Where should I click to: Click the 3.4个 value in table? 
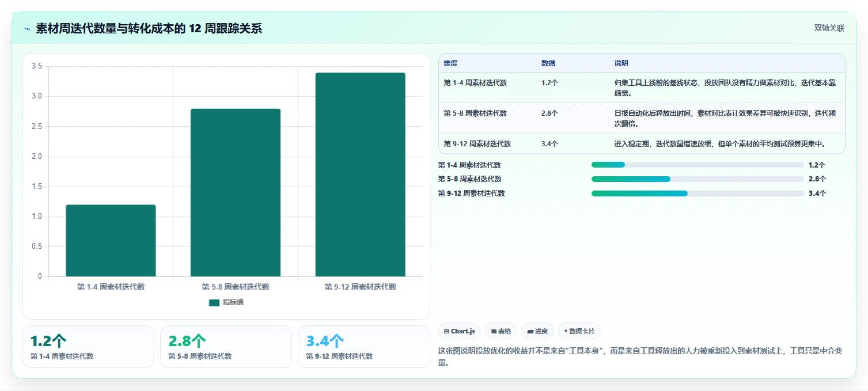coord(549,144)
